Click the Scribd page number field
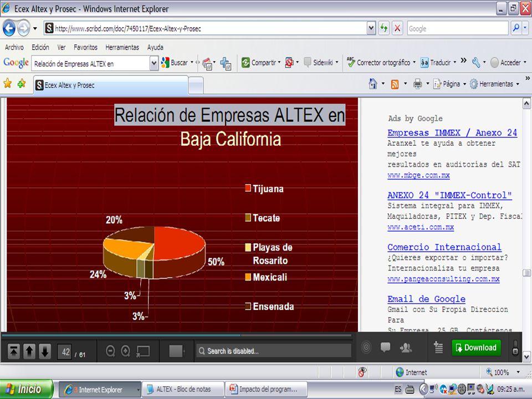532x399 pixels. 65,352
